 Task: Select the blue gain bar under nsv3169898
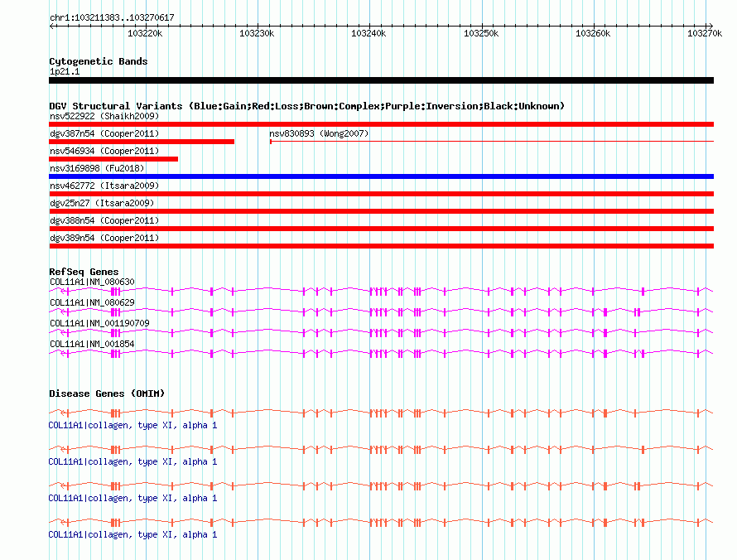coord(381,176)
